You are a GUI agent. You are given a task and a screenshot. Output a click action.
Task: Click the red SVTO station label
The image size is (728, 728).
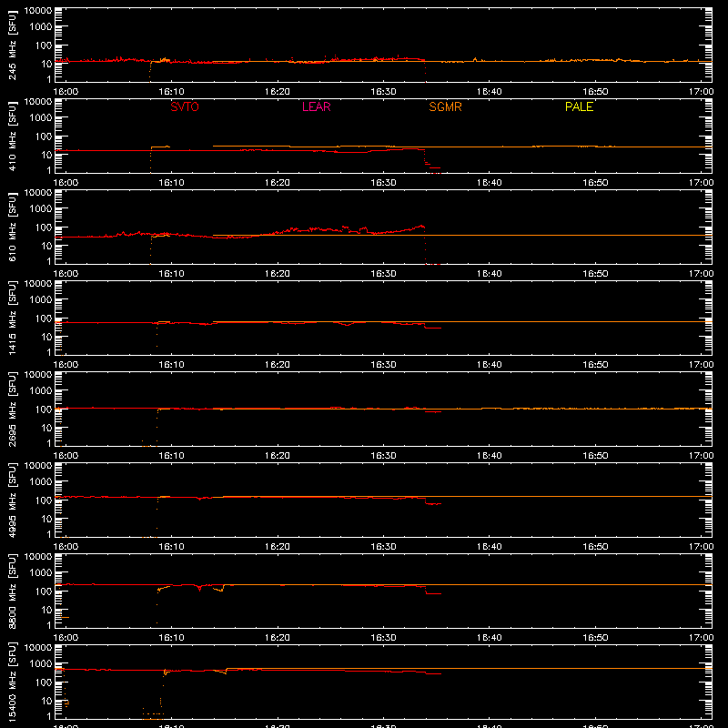pyautogui.click(x=185, y=106)
